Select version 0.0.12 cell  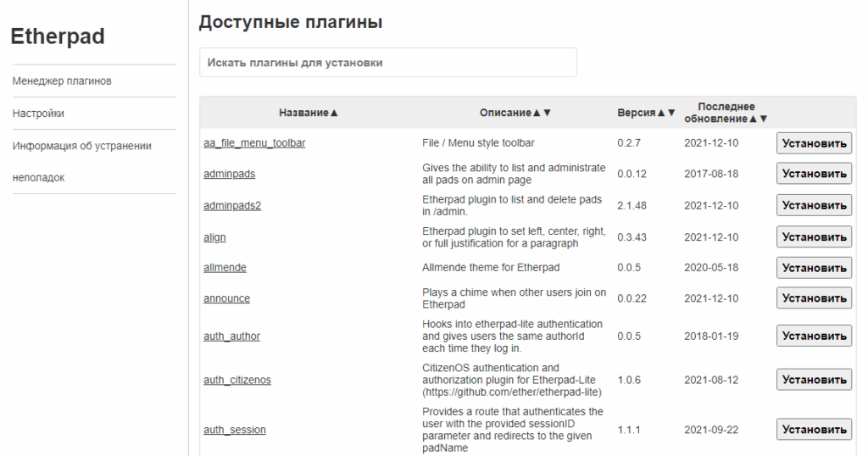[x=632, y=174]
